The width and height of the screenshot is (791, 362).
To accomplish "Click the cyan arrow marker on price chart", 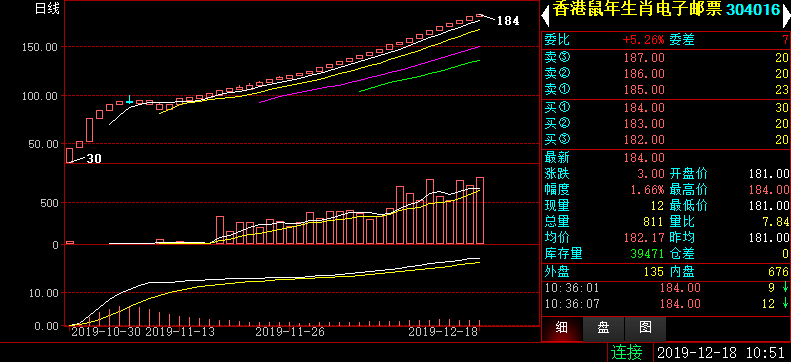I will click(130, 99).
